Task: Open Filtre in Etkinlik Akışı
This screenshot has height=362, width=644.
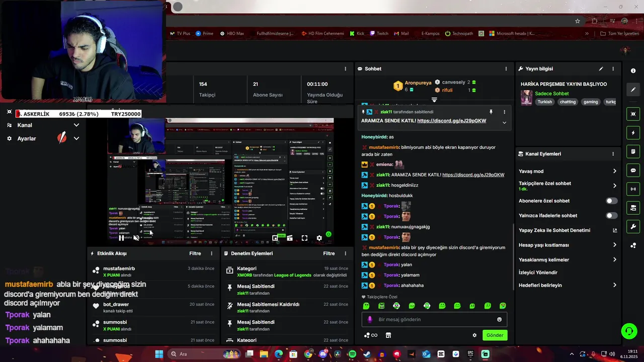Action: [195, 253]
